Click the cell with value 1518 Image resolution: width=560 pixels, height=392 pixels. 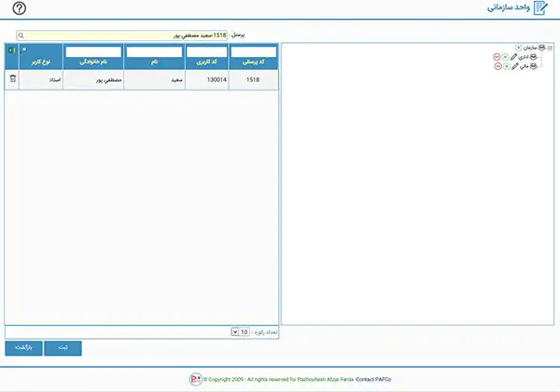point(254,79)
